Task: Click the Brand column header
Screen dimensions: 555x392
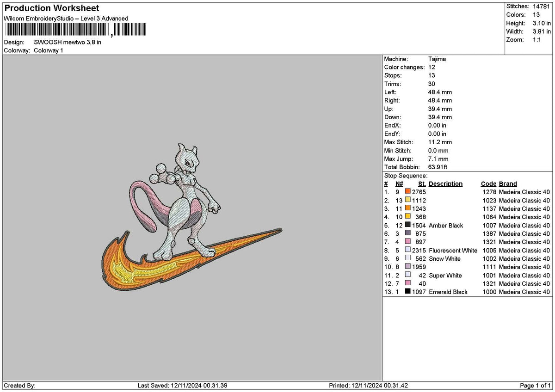Action: click(508, 184)
